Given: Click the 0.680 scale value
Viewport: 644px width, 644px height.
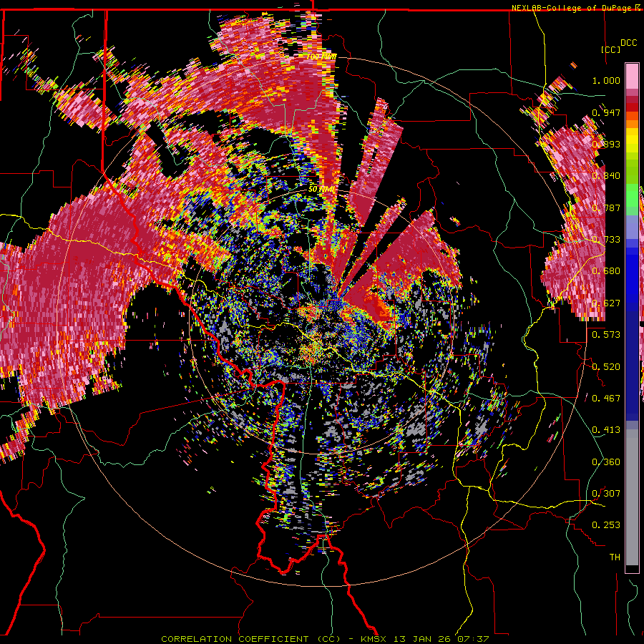Looking at the screenshot, I should pyautogui.click(x=606, y=271).
